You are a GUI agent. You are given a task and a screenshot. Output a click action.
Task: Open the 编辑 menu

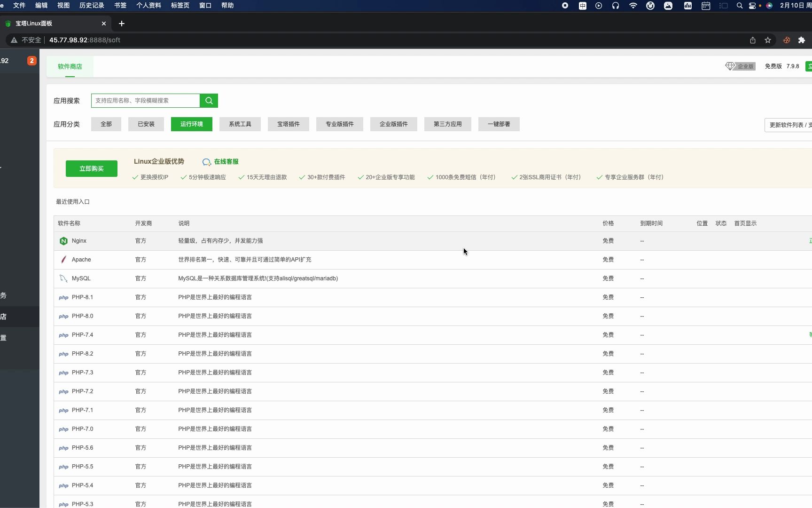(x=41, y=6)
